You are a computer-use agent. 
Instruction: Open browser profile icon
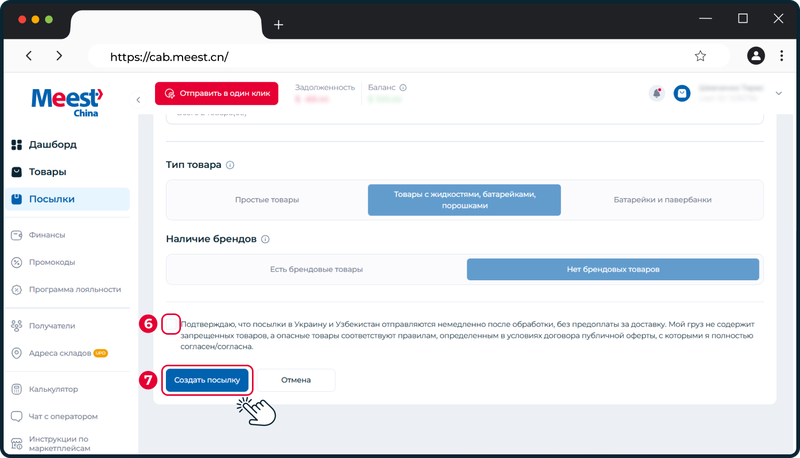[756, 56]
